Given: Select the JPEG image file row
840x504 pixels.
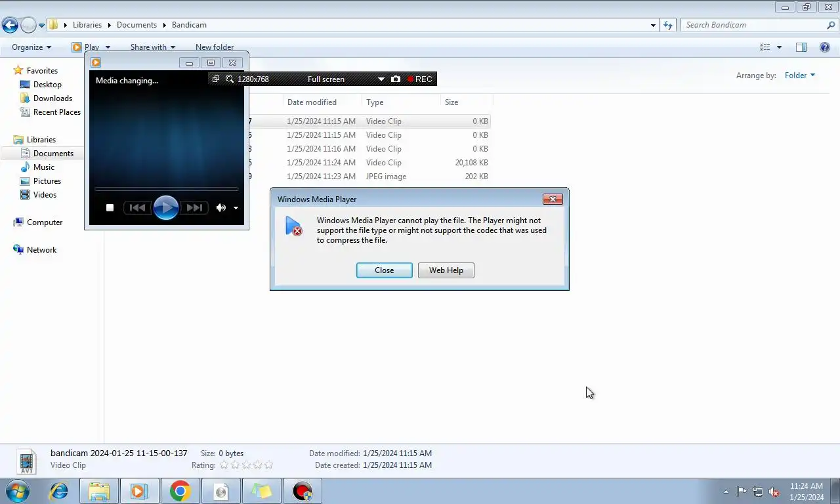Looking at the screenshot, I should click(369, 177).
